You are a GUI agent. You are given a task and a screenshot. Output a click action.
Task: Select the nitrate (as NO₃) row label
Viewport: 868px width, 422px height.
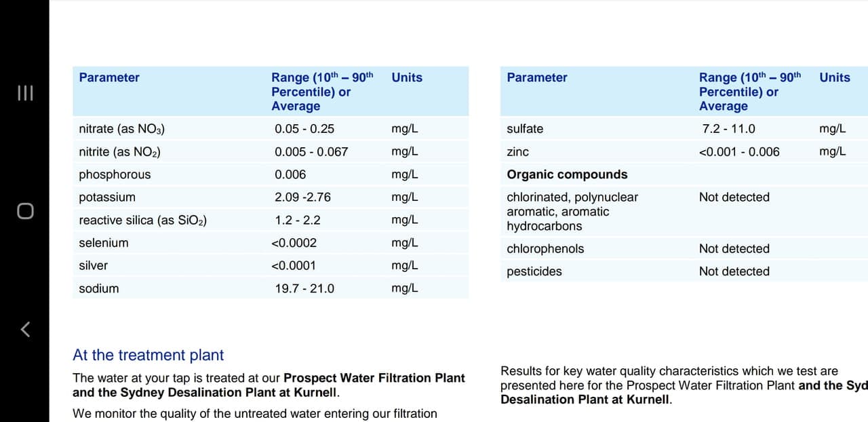(122, 129)
